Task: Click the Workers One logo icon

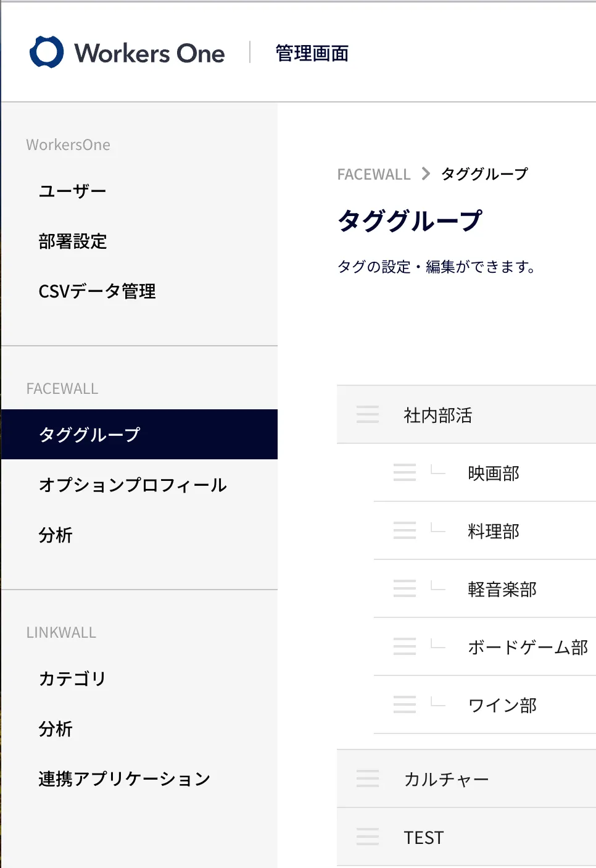Action: 46,52
